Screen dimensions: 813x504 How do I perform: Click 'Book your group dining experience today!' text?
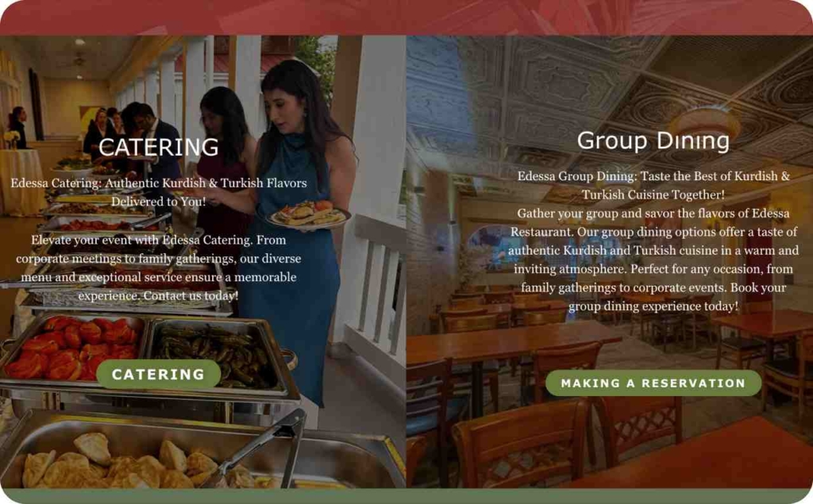tap(653, 297)
